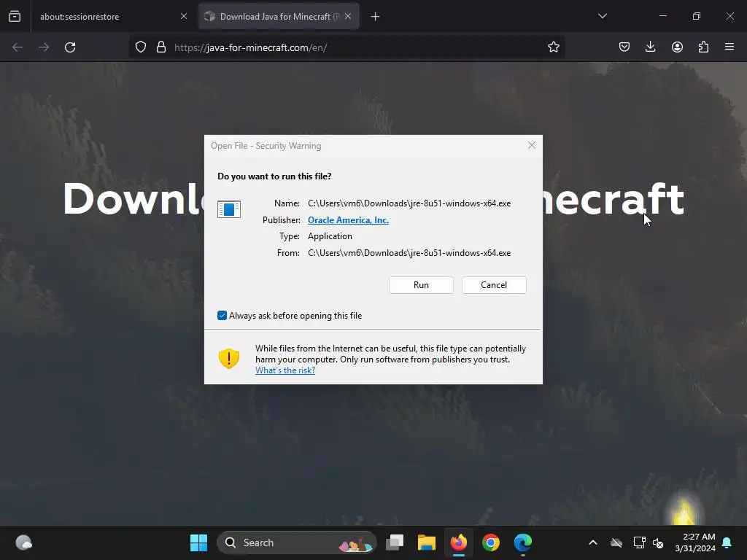Open the extensions puzzle icon

coord(703,47)
